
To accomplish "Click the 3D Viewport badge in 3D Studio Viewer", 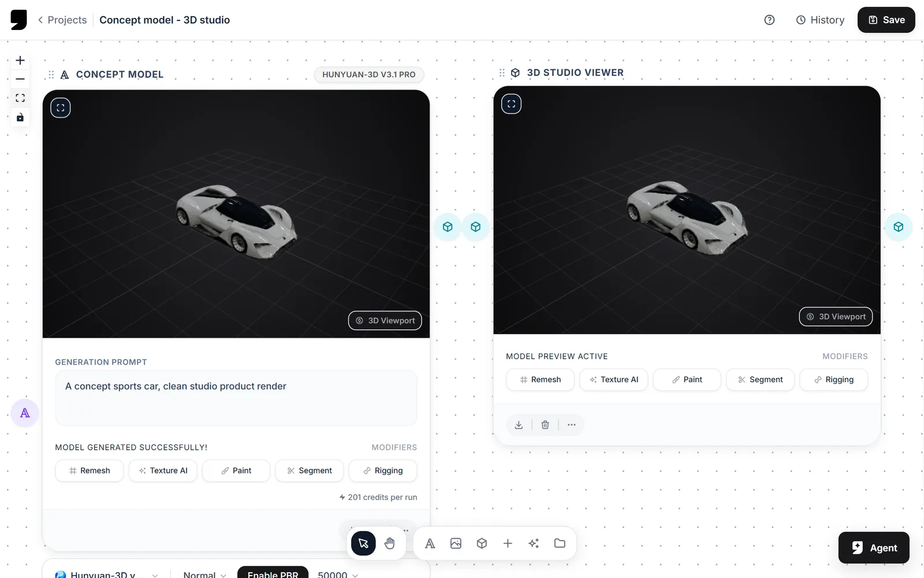I will click(x=836, y=317).
